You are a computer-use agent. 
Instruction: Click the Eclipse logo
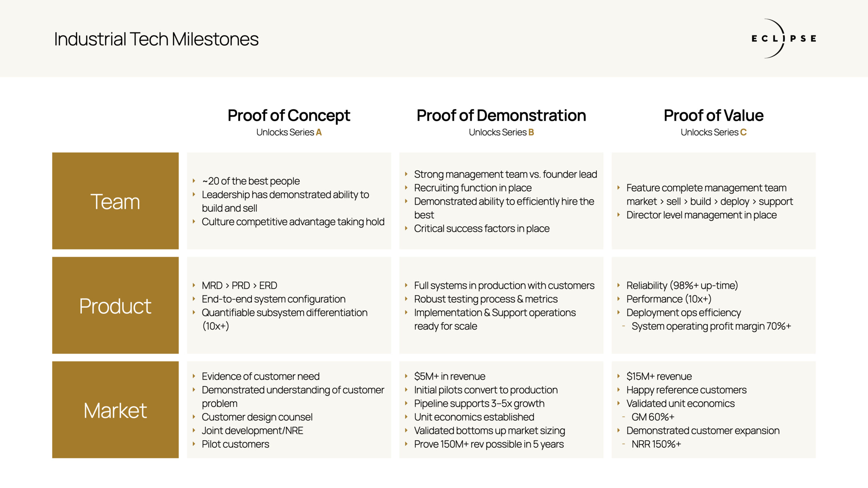(x=783, y=39)
